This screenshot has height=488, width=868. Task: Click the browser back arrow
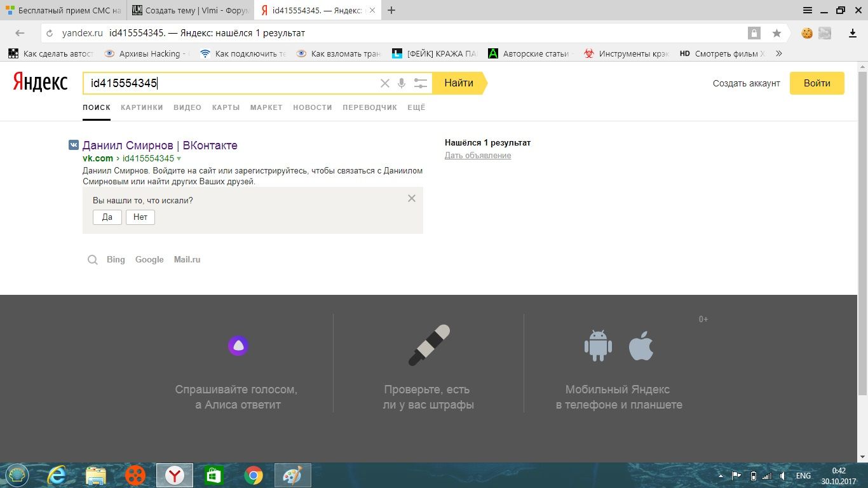20,33
